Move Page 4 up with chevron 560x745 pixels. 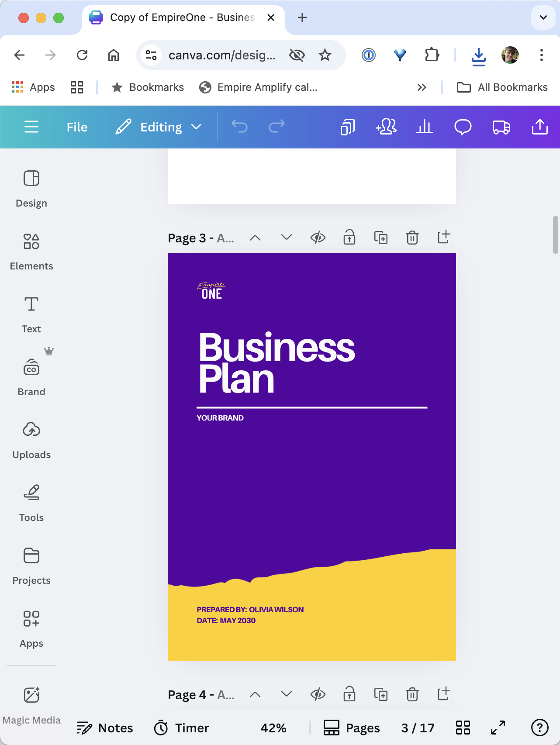pyautogui.click(x=255, y=694)
